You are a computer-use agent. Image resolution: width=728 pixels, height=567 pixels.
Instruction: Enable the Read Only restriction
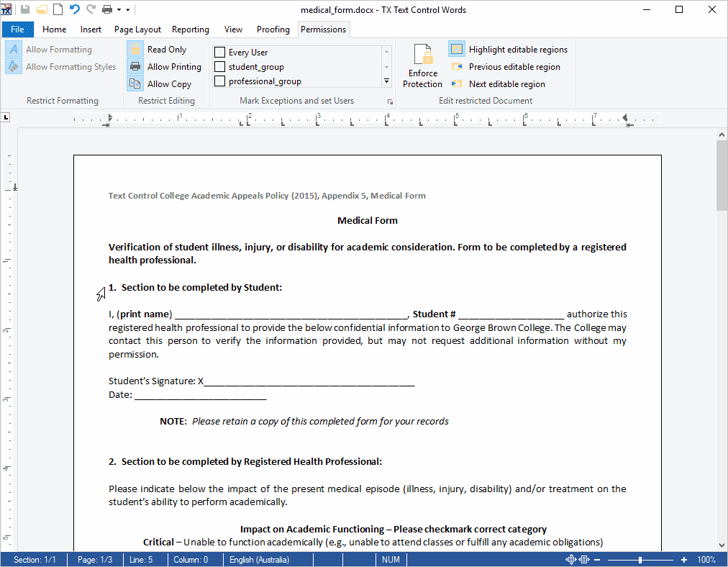[x=136, y=49]
